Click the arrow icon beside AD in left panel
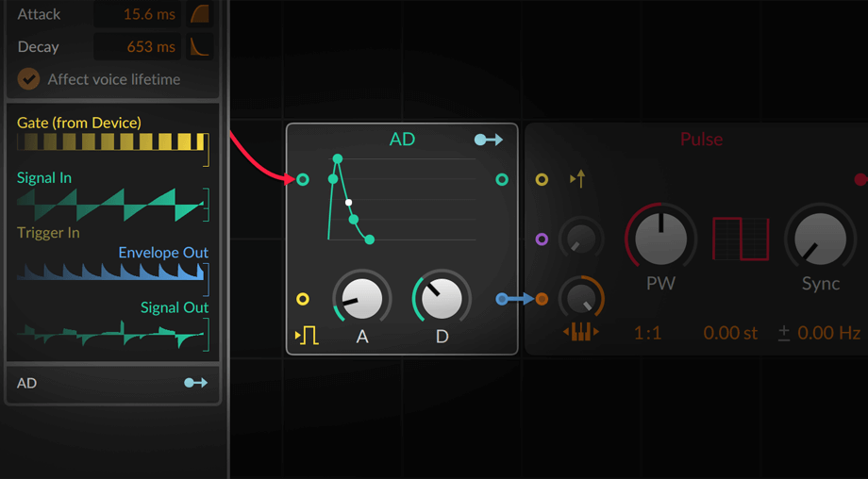The width and height of the screenshot is (868, 479). coord(195,383)
